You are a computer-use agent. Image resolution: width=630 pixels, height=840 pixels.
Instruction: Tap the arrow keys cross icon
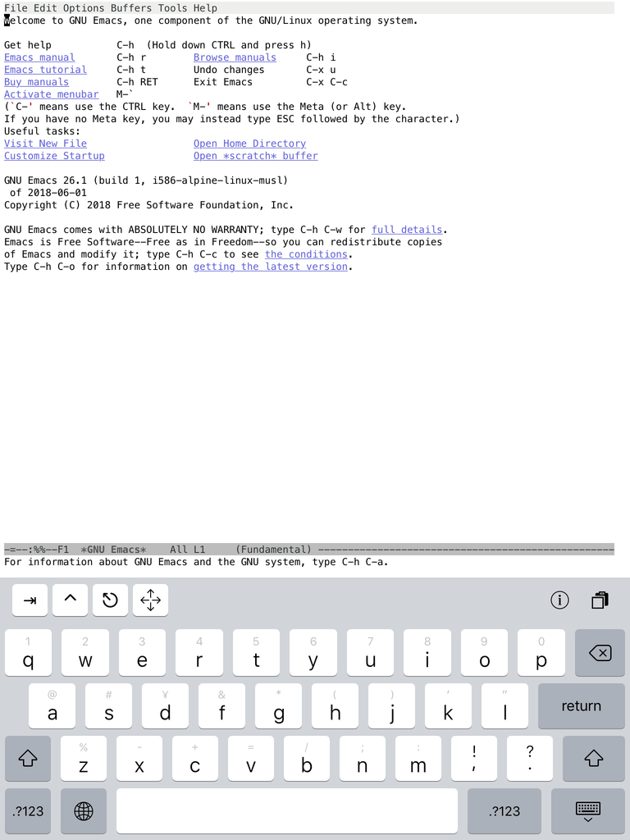151,600
